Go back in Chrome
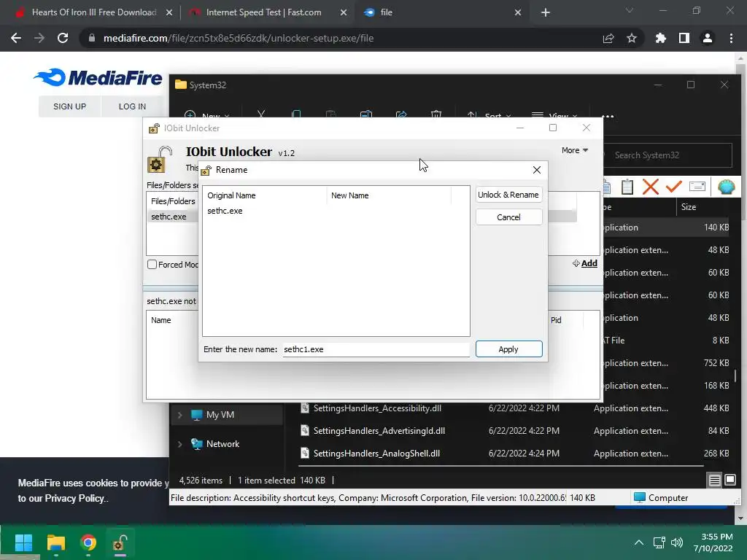 point(16,38)
